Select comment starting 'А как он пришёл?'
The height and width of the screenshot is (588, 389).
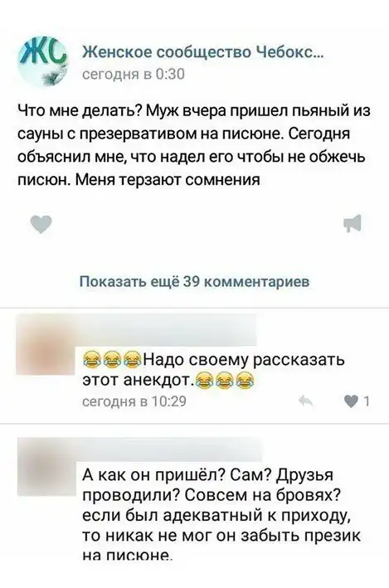221,515
